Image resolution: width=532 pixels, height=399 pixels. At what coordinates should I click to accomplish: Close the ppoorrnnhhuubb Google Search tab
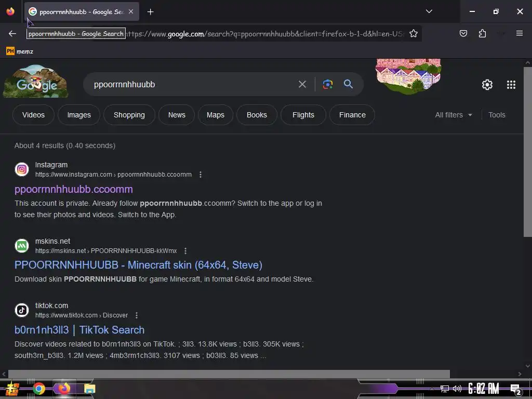point(131,11)
